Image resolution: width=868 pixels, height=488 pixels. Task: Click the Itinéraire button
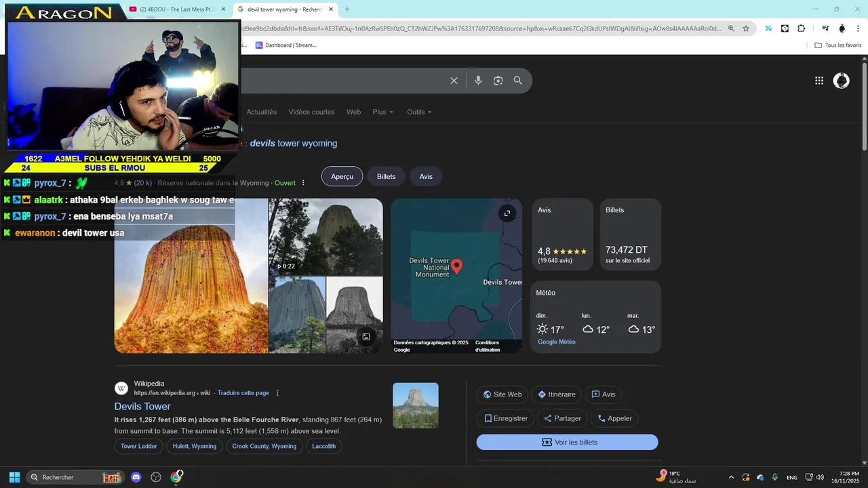pos(557,394)
